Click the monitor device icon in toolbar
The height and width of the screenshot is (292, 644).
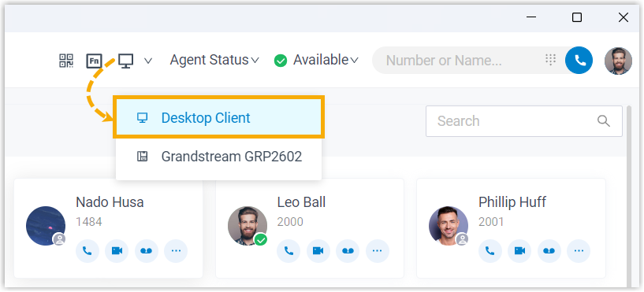click(125, 61)
